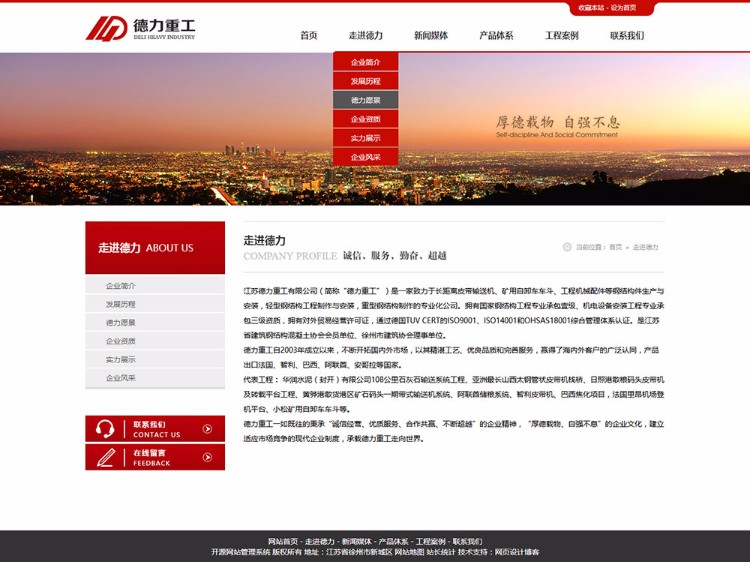Click the city skyline banner slogan 厚德载物 自强不息
This screenshot has height=562, width=750.
557,122
